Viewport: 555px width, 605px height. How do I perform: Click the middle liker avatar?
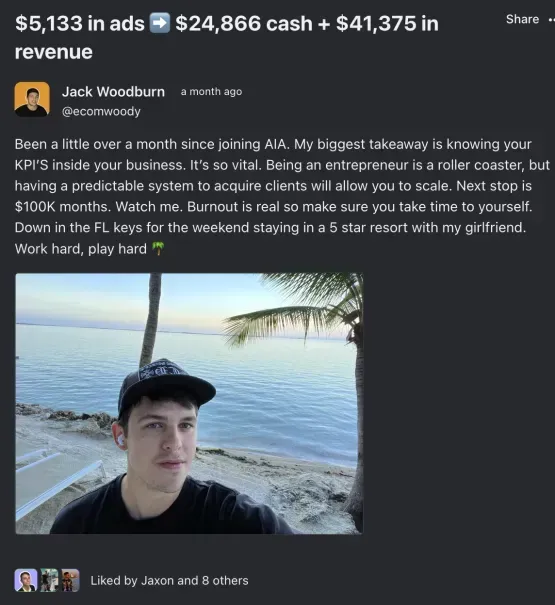49,580
